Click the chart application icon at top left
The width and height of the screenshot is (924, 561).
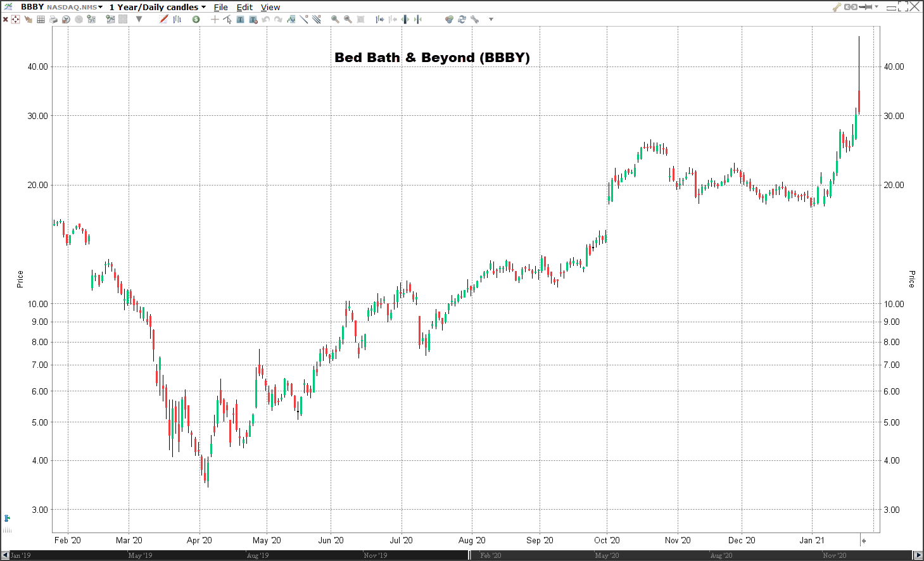click(8, 6)
